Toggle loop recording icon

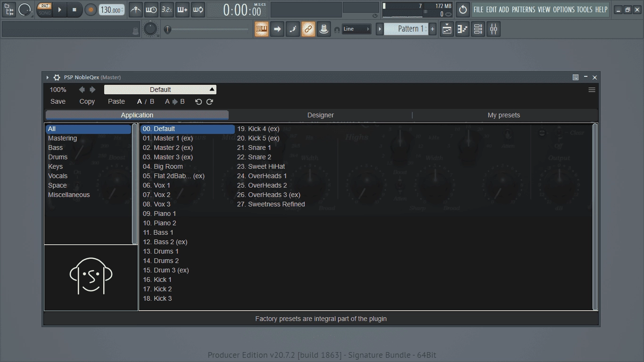tap(198, 9)
